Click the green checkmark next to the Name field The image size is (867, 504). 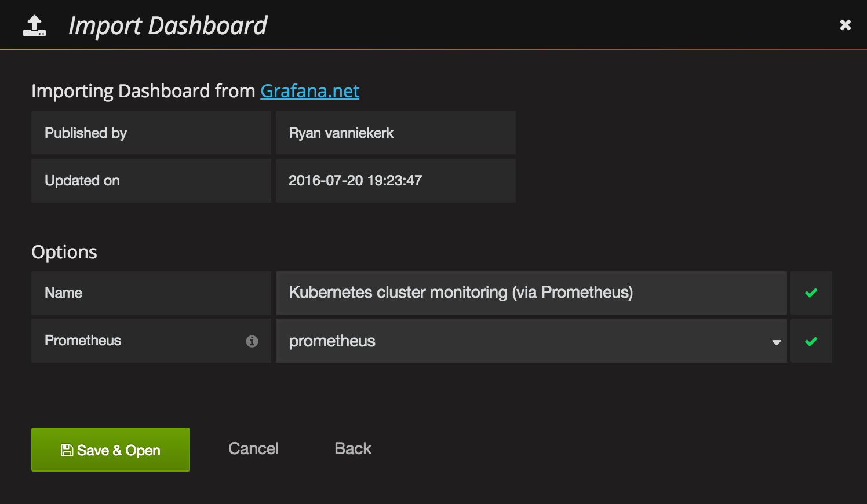pyautogui.click(x=811, y=293)
